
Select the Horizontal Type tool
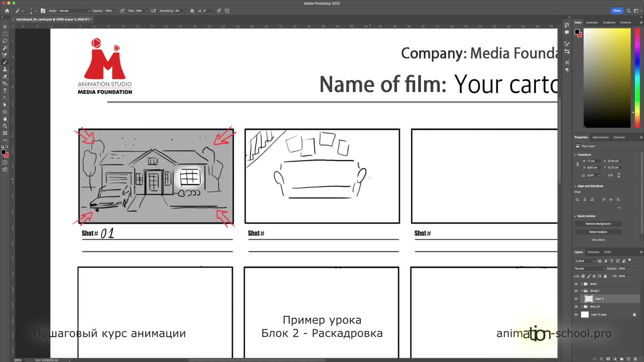pos(5,91)
